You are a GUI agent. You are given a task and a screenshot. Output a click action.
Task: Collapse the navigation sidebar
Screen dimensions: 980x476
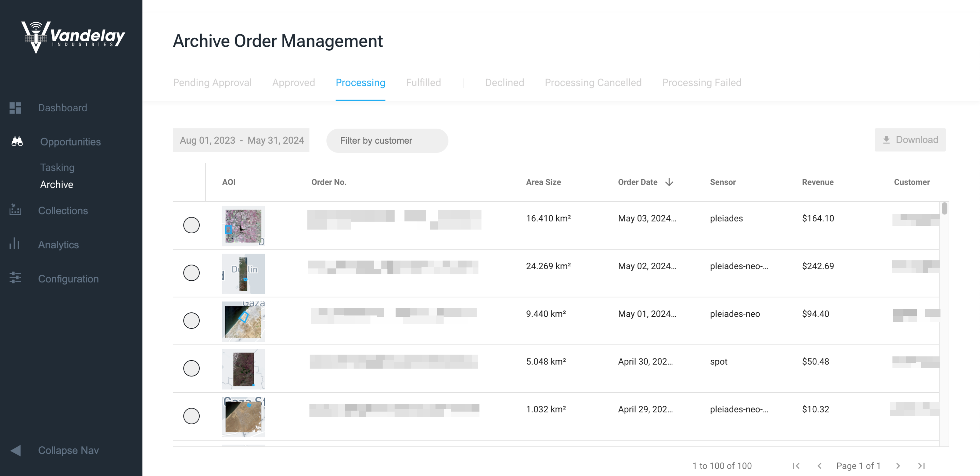click(x=68, y=450)
